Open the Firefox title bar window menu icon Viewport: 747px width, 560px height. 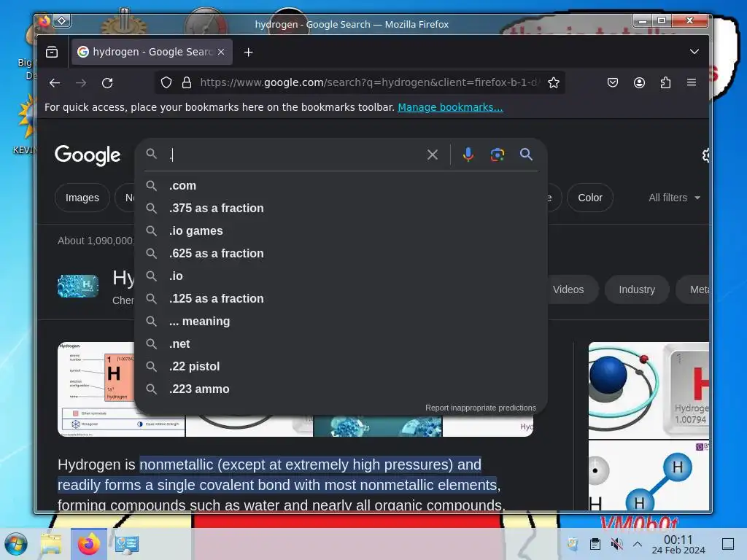[x=44, y=21]
